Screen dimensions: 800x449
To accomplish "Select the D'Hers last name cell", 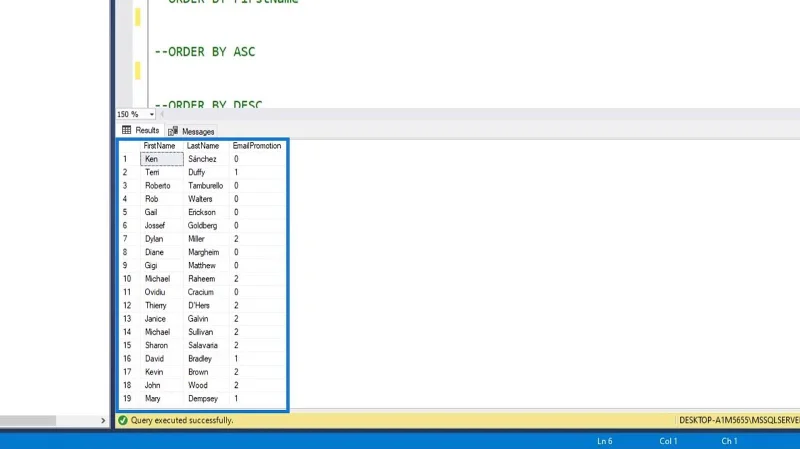I will 207,305.
